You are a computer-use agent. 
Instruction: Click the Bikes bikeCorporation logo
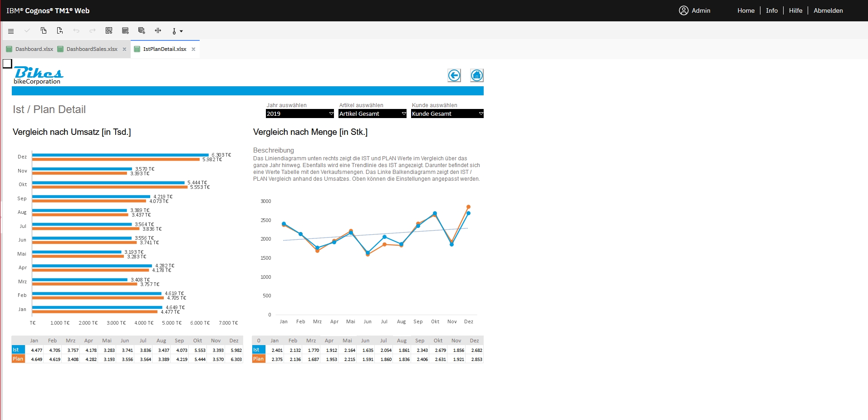coord(38,75)
